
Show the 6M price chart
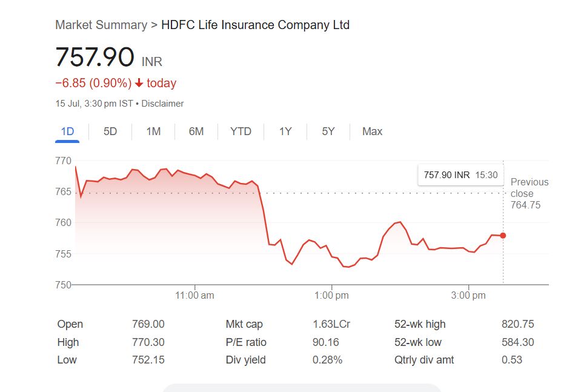[x=196, y=131]
